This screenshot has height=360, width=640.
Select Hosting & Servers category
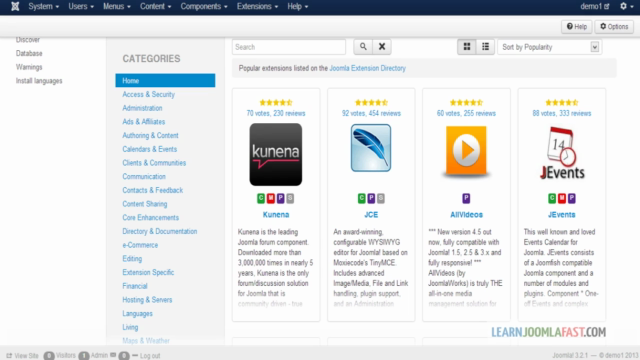coord(147,300)
